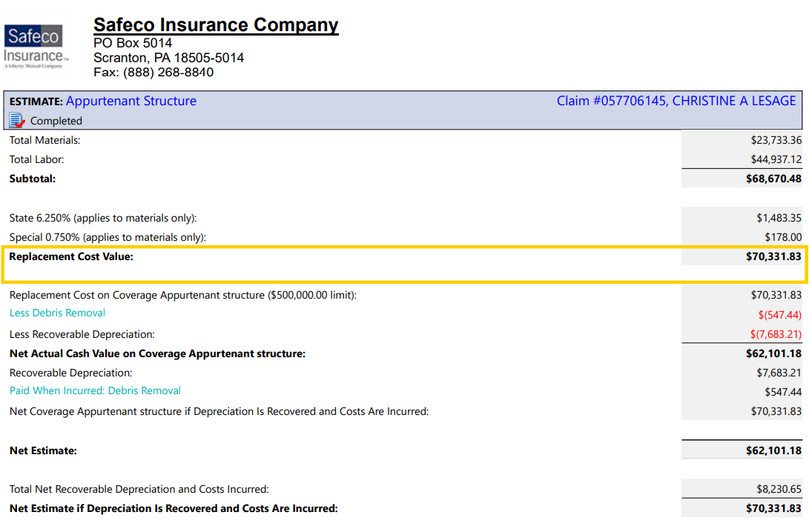Select the $70,331.83 Replacement Cost Value amount
This screenshot has width=809, height=532.
point(773,256)
